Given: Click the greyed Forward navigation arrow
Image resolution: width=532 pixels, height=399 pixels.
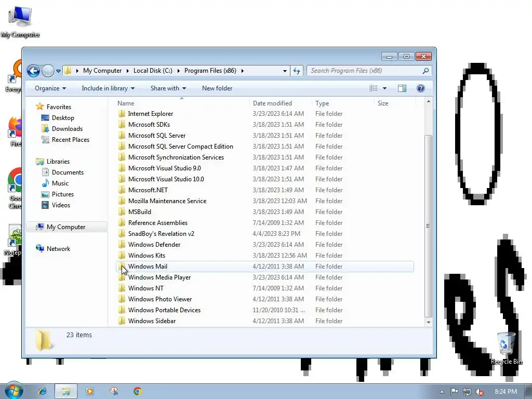Looking at the screenshot, I should pos(48,71).
